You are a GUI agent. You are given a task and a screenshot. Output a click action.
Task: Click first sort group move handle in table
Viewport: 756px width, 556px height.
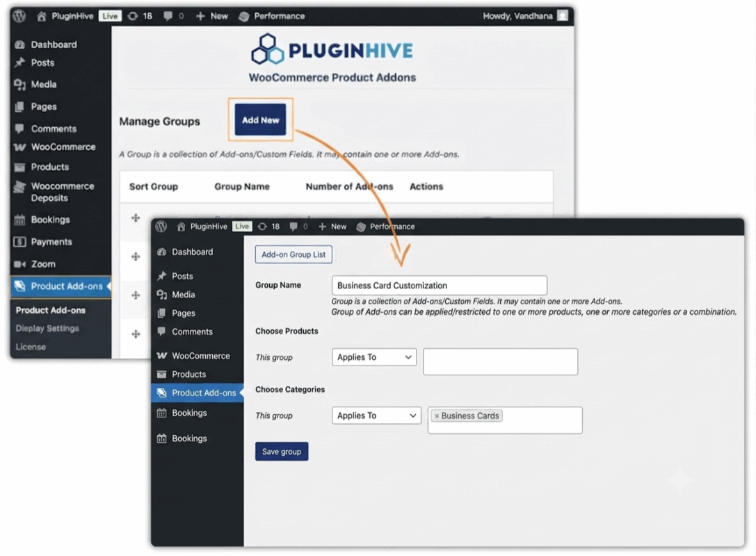(136, 218)
